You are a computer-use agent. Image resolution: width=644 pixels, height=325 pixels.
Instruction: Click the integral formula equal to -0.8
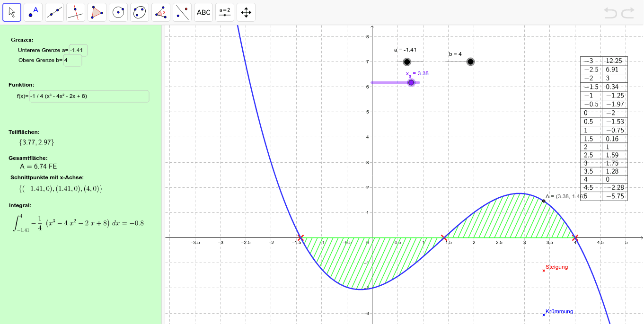[x=79, y=223]
